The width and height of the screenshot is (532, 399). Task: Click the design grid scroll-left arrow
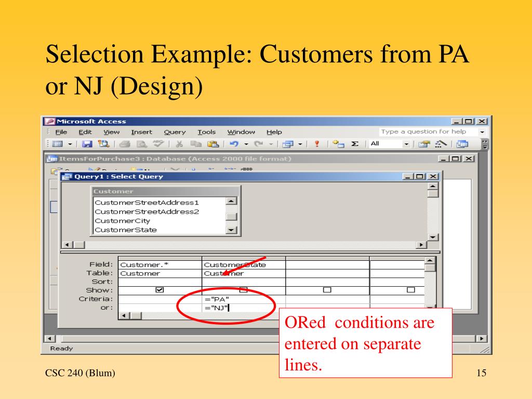coord(124,316)
